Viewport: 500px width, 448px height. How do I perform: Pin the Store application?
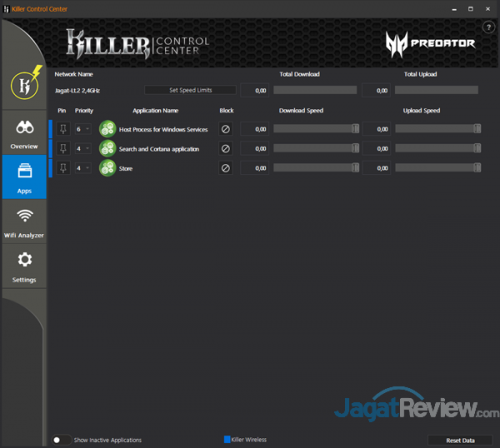point(63,168)
